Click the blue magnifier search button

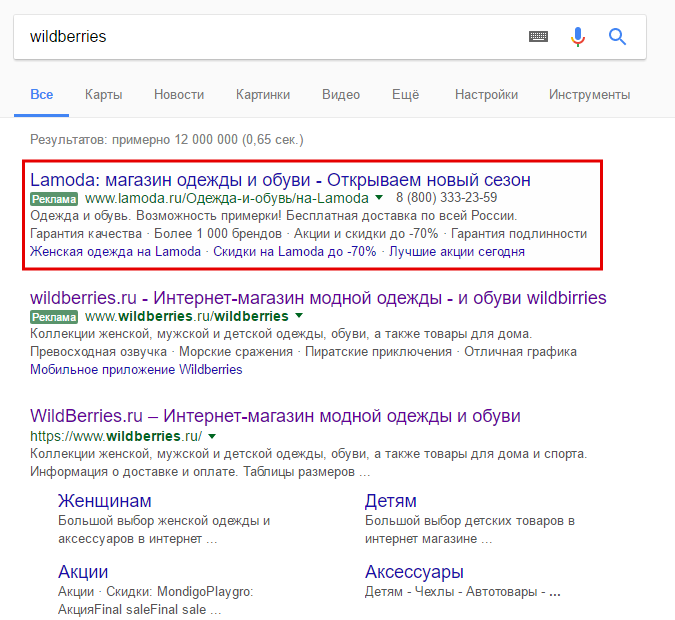[617, 37]
